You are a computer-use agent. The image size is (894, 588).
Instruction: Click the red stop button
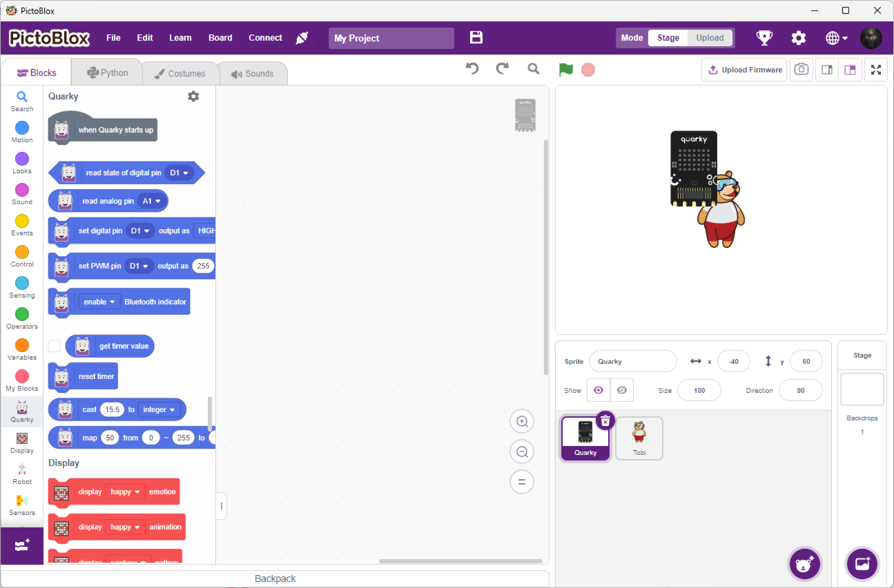click(x=588, y=70)
